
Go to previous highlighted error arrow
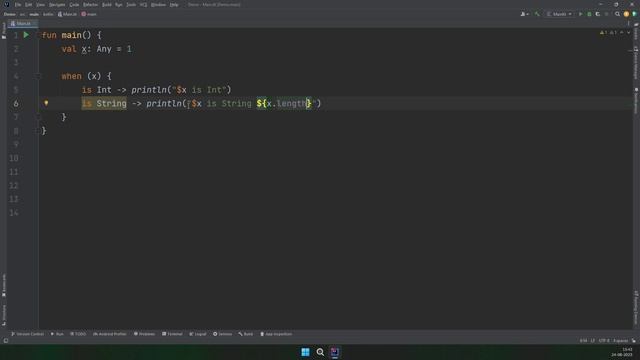[x=622, y=33]
